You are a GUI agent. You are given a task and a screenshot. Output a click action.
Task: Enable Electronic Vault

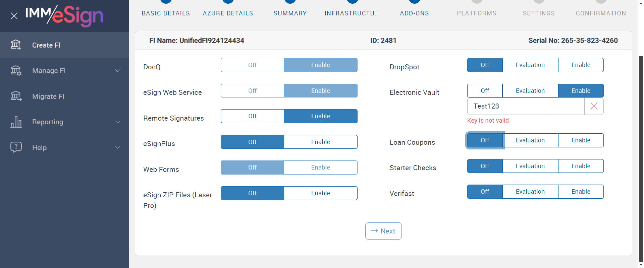pyautogui.click(x=581, y=91)
